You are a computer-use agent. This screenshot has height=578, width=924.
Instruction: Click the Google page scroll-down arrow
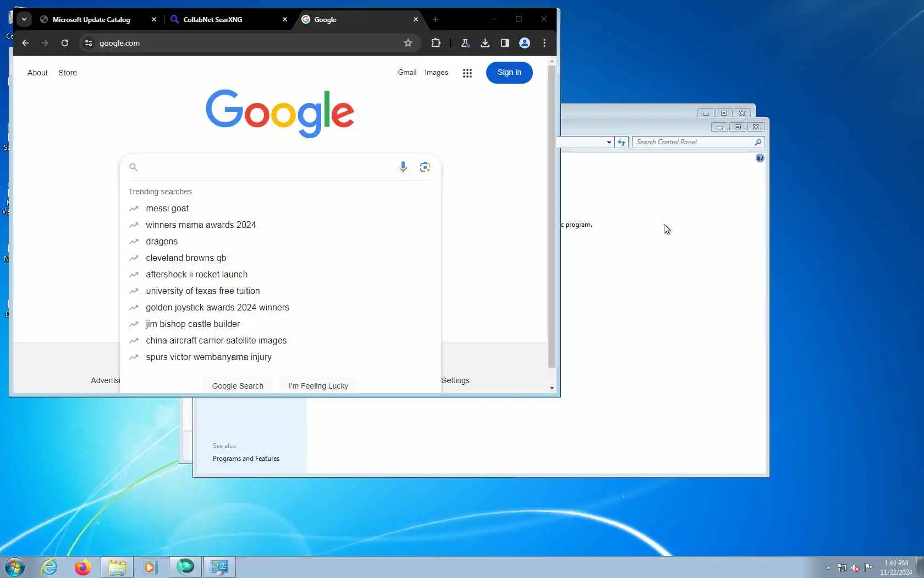point(552,388)
